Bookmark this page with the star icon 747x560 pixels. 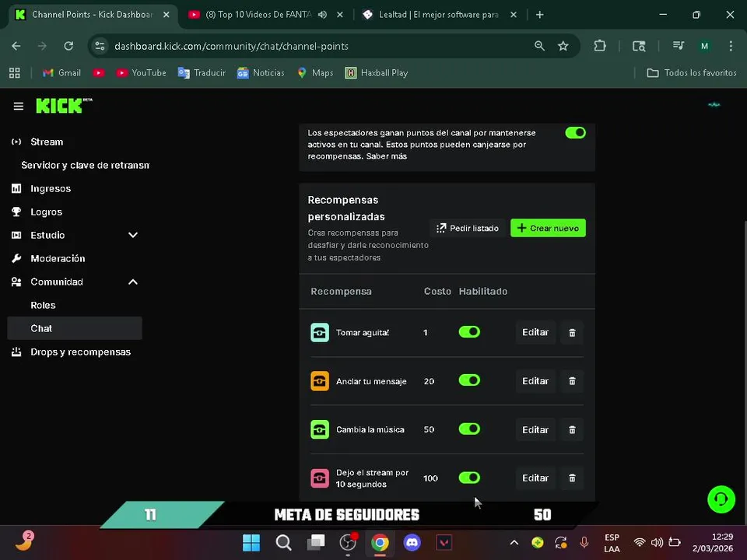tap(563, 46)
